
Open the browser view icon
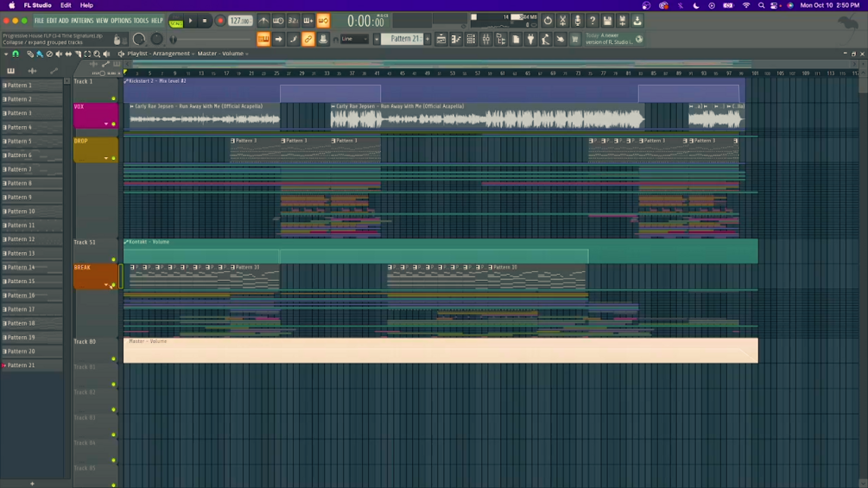tap(501, 39)
